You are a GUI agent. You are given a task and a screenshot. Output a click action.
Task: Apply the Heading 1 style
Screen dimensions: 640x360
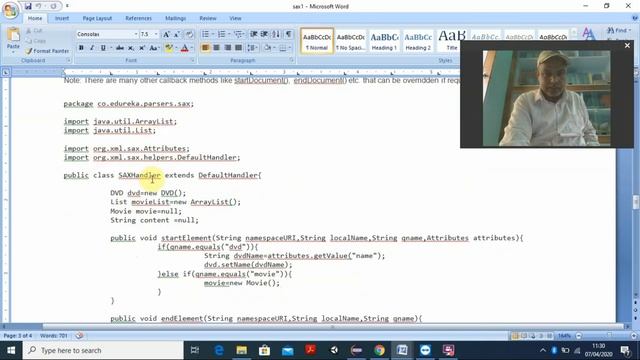point(384,40)
